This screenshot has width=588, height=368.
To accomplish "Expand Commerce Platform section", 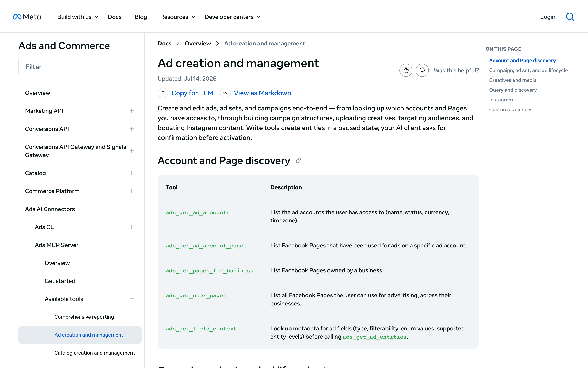I will click(x=132, y=191).
